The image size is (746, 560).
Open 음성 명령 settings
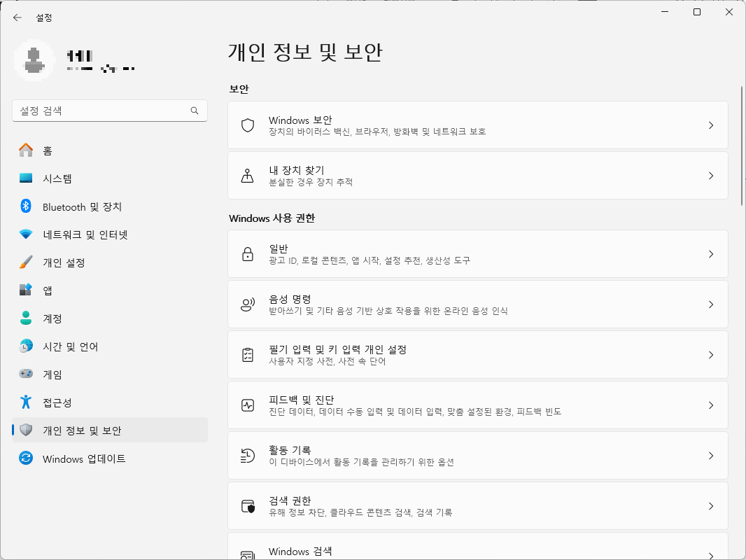(x=478, y=304)
